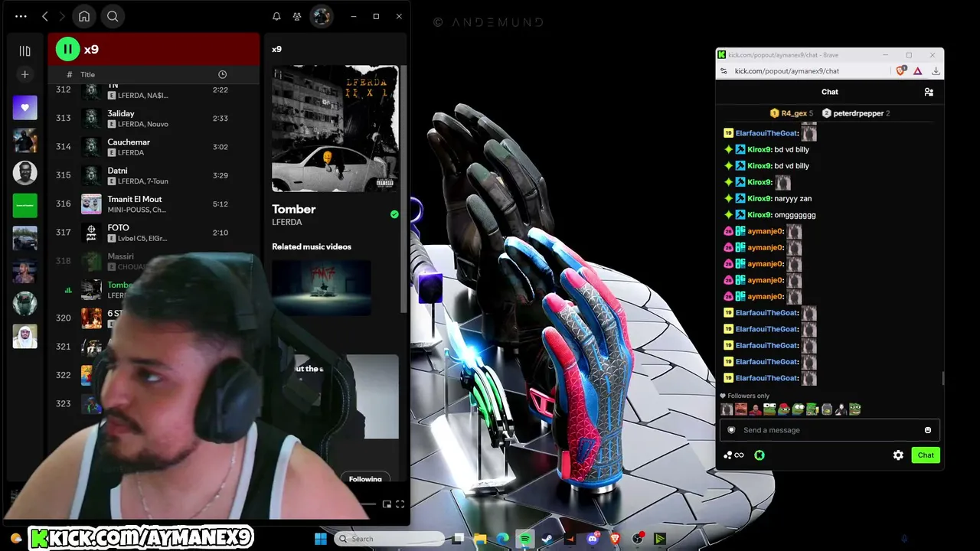Open Spotify notifications bell

276,16
